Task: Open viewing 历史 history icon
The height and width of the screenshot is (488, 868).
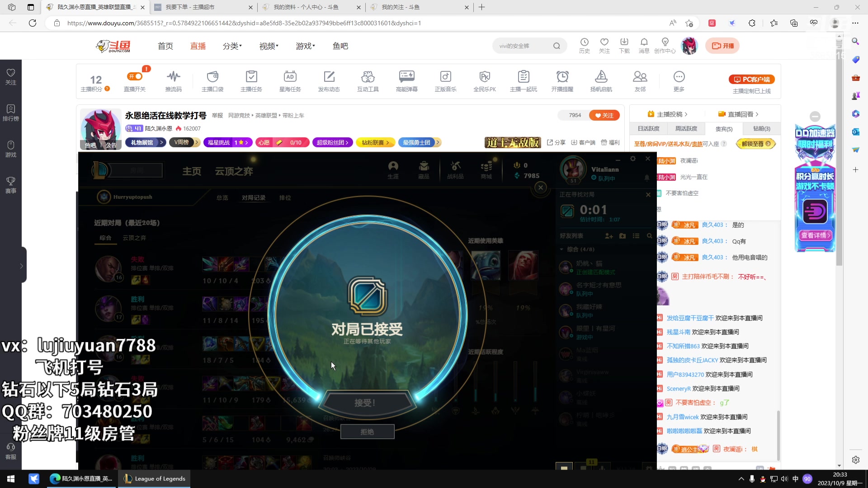Action: coord(585,46)
